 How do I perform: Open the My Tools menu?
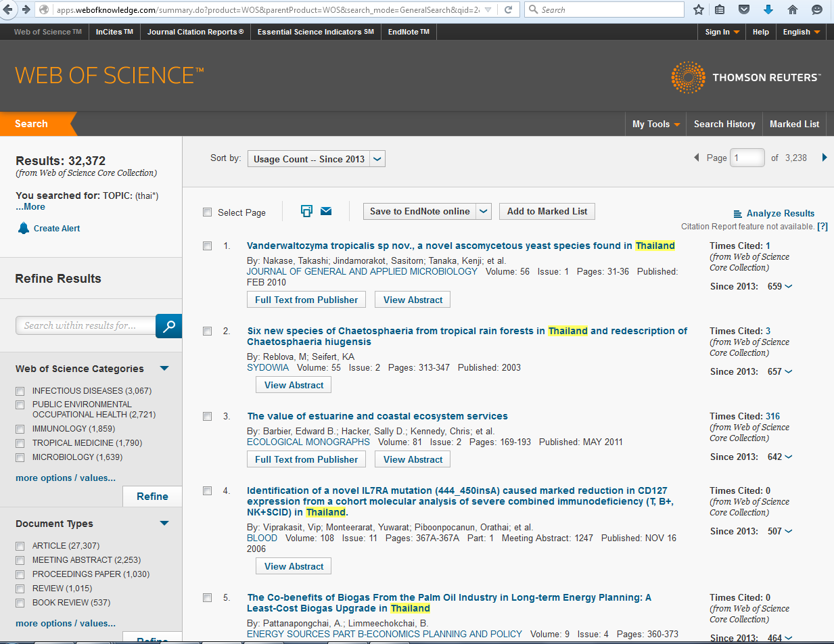click(655, 124)
